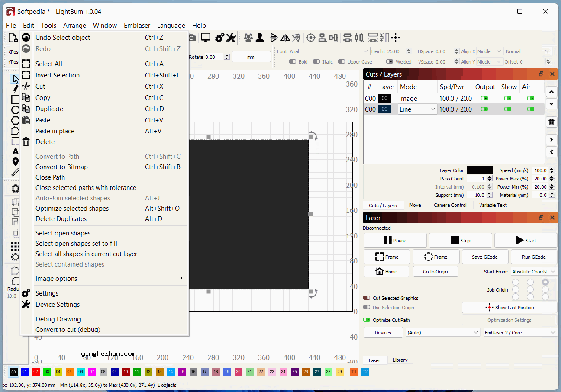Toggle Air for the Image layer row
This screenshot has width=561, height=392.
coord(531,98)
